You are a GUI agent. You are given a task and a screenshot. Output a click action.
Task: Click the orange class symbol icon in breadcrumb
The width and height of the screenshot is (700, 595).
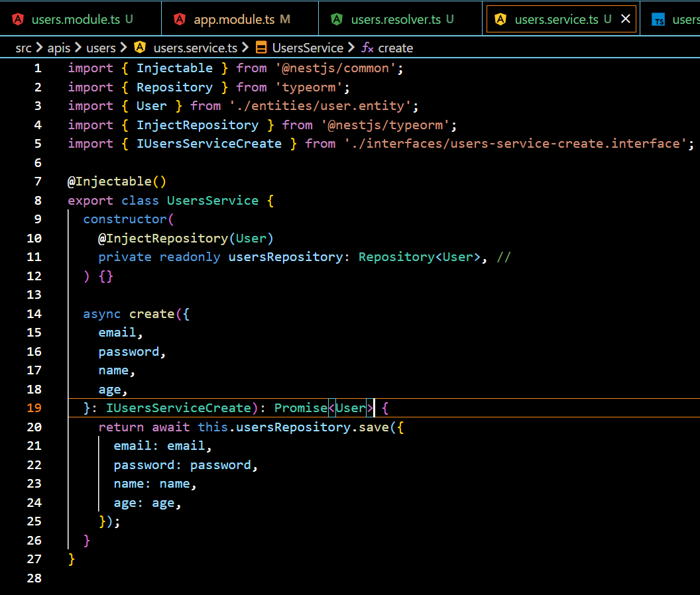coord(261,47)
